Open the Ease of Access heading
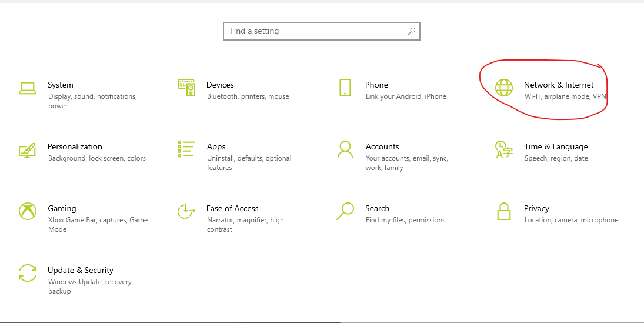Screen dimensions: 644x323 click(x=232, y=208)
